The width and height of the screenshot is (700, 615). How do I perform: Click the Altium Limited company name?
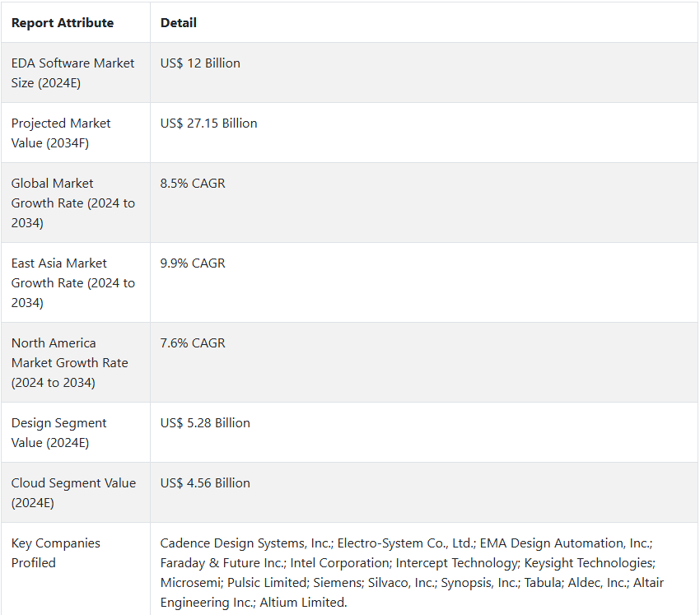tap(302, 603)
